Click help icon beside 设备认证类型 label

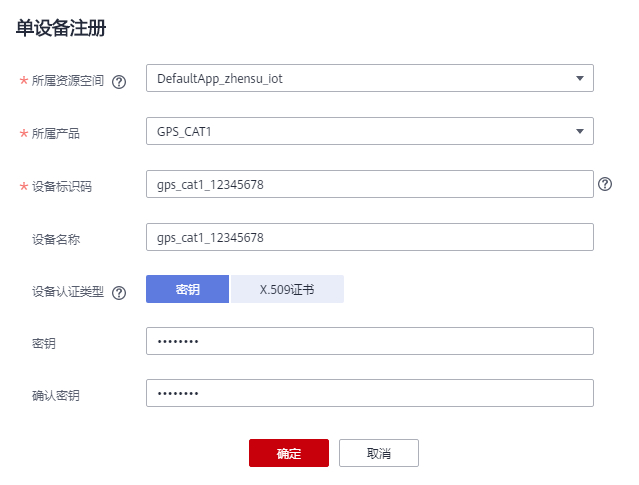[119, 293]
